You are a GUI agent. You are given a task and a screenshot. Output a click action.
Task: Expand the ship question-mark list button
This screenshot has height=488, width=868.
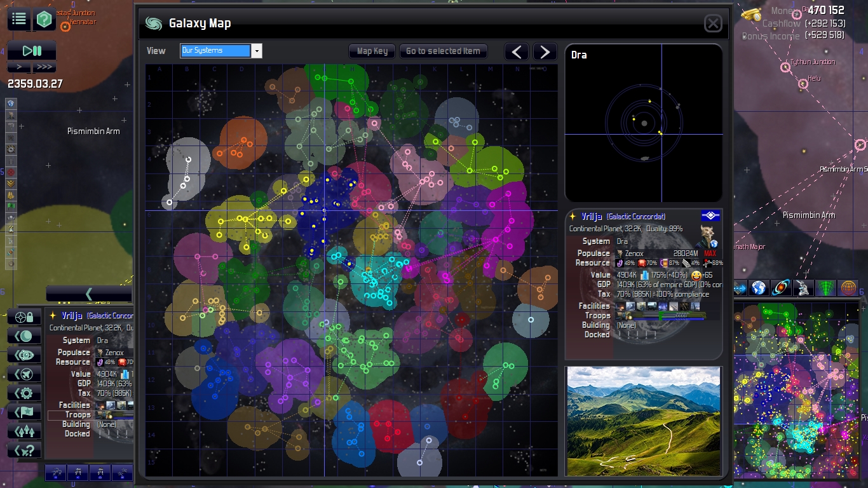(24, 451)
